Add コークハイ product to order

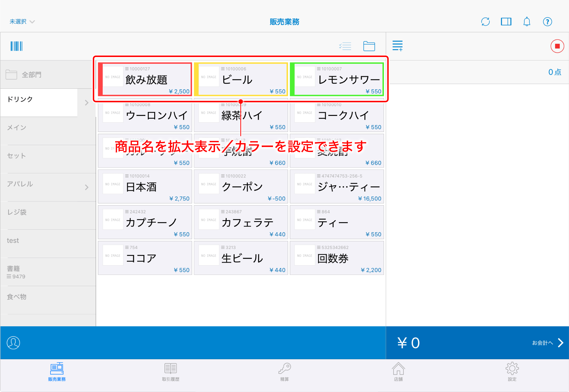337,115
